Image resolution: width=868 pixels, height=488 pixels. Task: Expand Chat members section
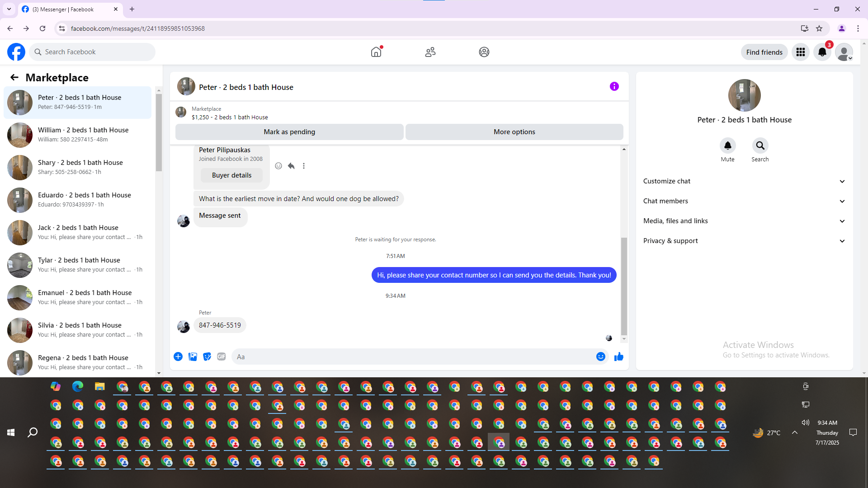pyautogui.click(x=744, y=201)
